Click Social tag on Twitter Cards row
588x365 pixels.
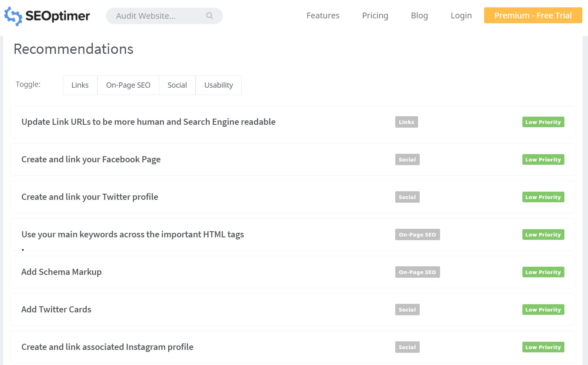click(x=407, y=310)
